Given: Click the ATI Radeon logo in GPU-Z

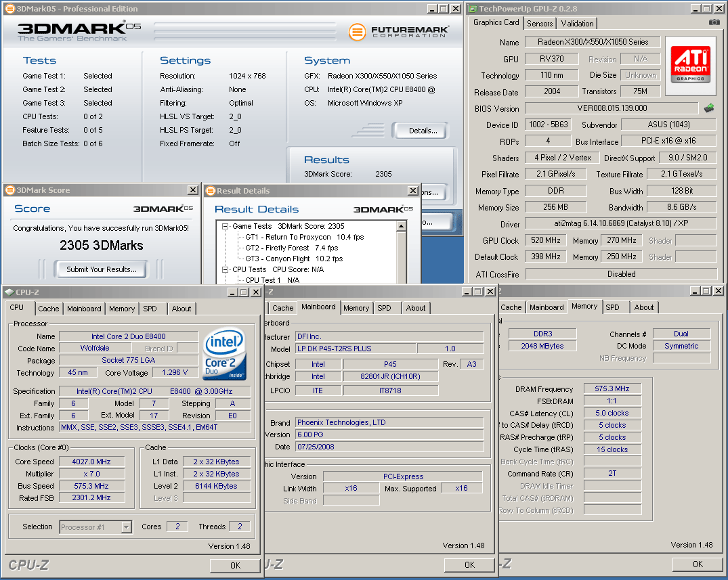Looking at the screenshot, I should pyautogui.click(x=691, y=66).
